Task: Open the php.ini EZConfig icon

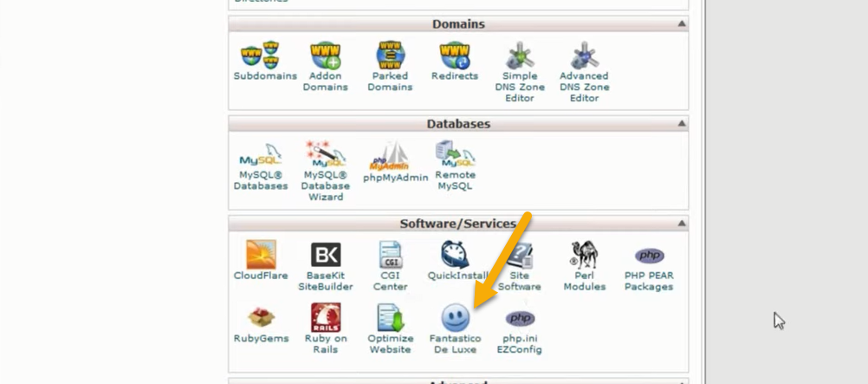Action: pos(520,319)
